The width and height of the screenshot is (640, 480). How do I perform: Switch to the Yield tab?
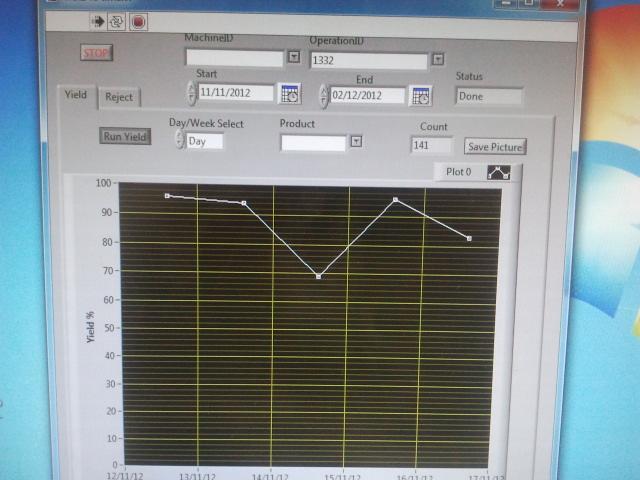point(76,95)
